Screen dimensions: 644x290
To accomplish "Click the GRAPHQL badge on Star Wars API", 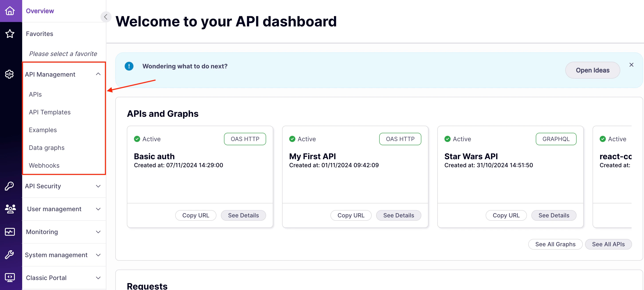I will (x=556, y=139).
